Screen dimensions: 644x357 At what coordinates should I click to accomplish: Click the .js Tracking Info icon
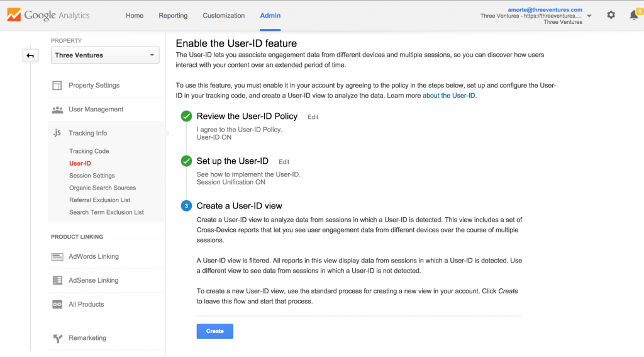57,133
